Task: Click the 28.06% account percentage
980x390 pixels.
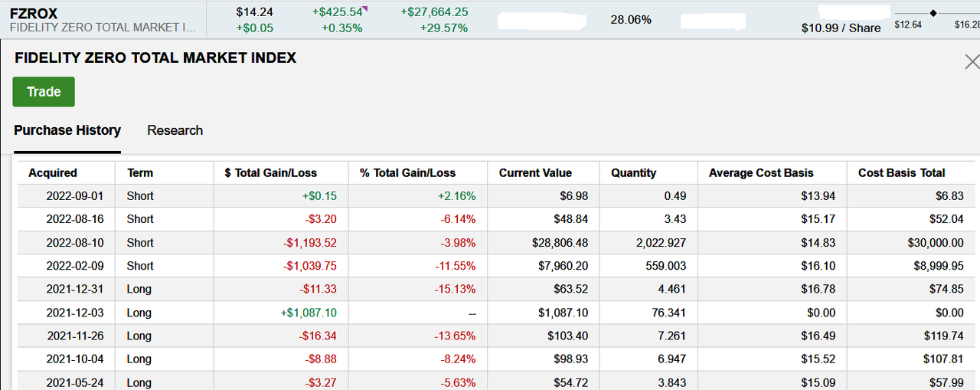Action: point(631,20)
